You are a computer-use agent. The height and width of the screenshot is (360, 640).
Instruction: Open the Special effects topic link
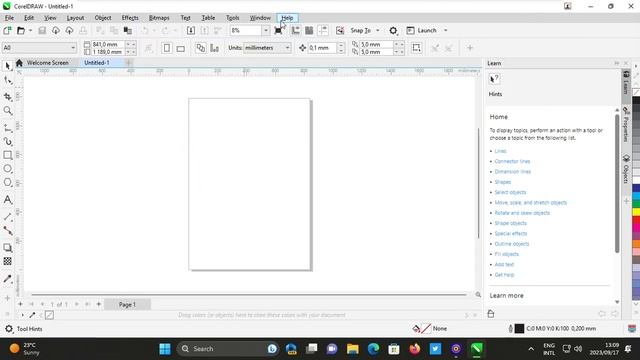click(x=511, y=233)
